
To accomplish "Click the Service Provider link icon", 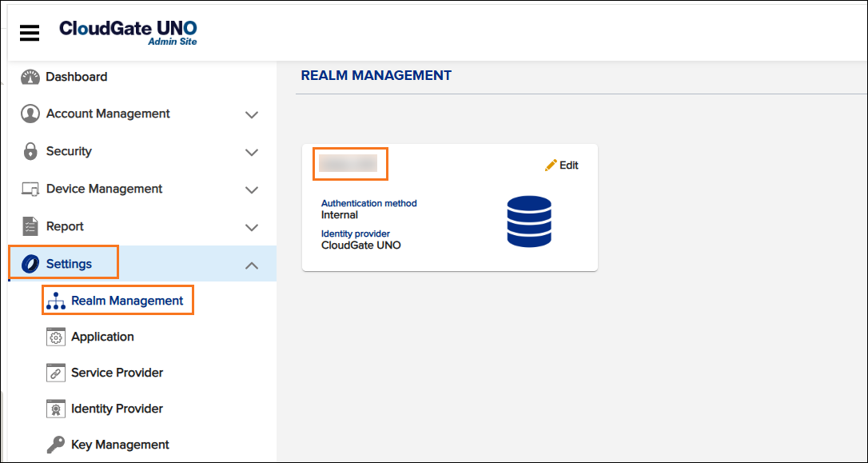I will click(56, 373).
